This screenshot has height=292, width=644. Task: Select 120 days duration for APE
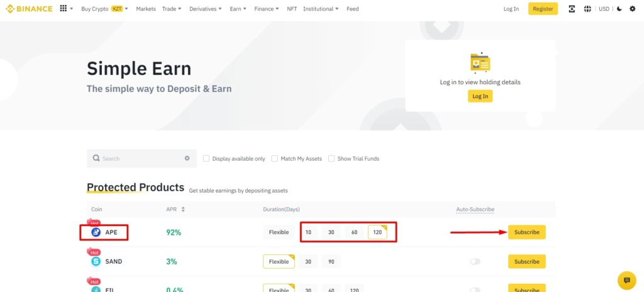(x=377, y=232)
